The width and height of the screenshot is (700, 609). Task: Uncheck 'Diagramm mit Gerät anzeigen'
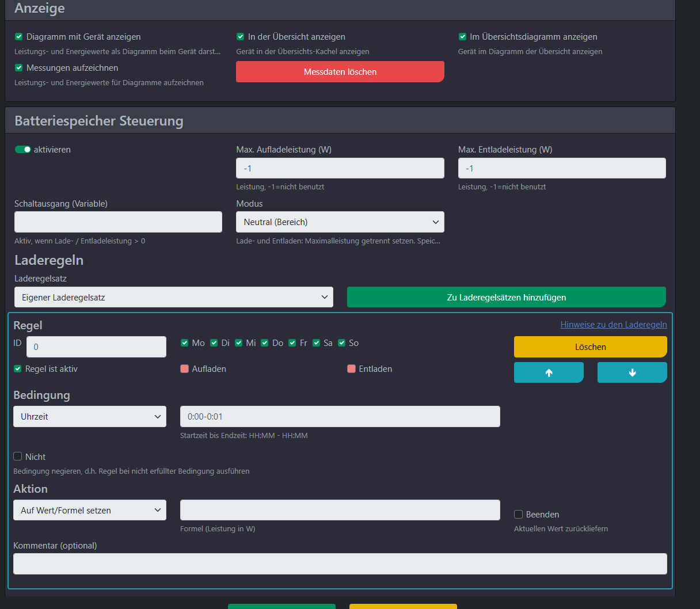coord(18,37)
